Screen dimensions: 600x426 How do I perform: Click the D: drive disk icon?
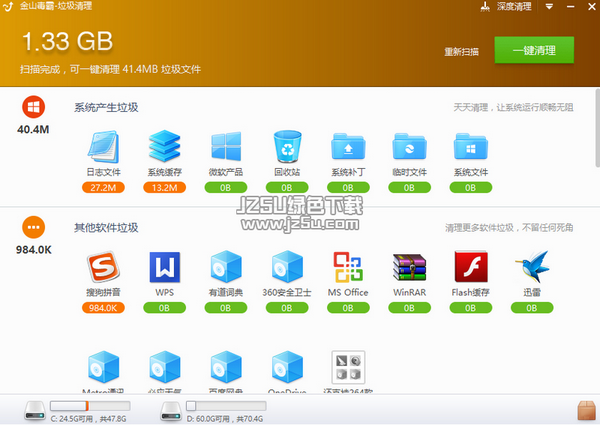(171, 411)
